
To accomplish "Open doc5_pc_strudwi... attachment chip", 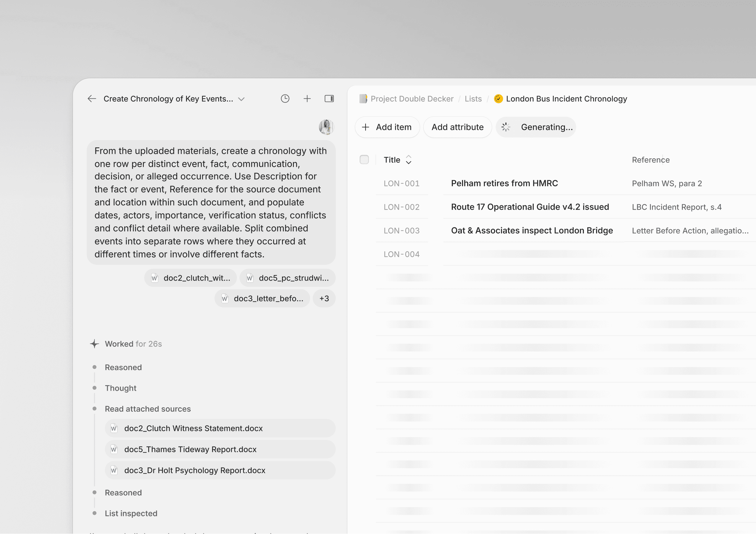I will tap(287, 278).
